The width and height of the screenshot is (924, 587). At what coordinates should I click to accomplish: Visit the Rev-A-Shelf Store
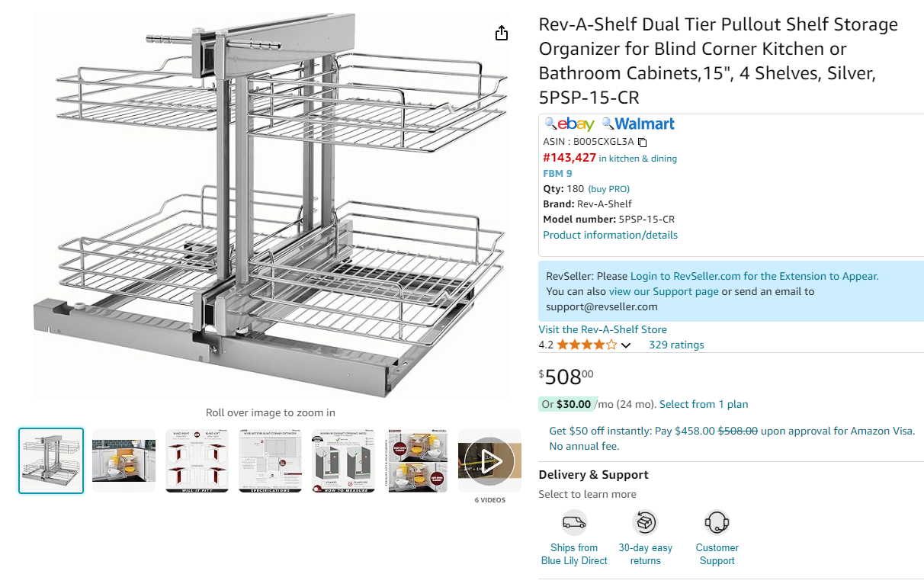(602, 329)
